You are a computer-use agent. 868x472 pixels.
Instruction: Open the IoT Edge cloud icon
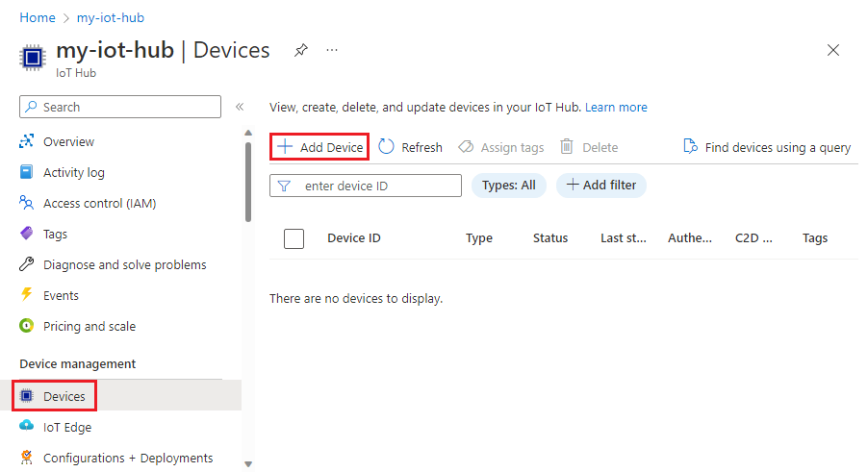pyautogui.click(x=27, y=427)
